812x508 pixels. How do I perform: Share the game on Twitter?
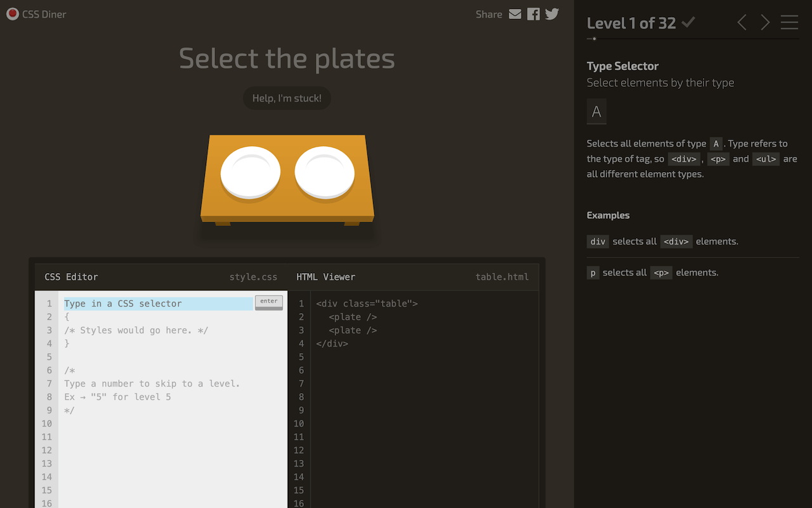[x=551, y=14]
